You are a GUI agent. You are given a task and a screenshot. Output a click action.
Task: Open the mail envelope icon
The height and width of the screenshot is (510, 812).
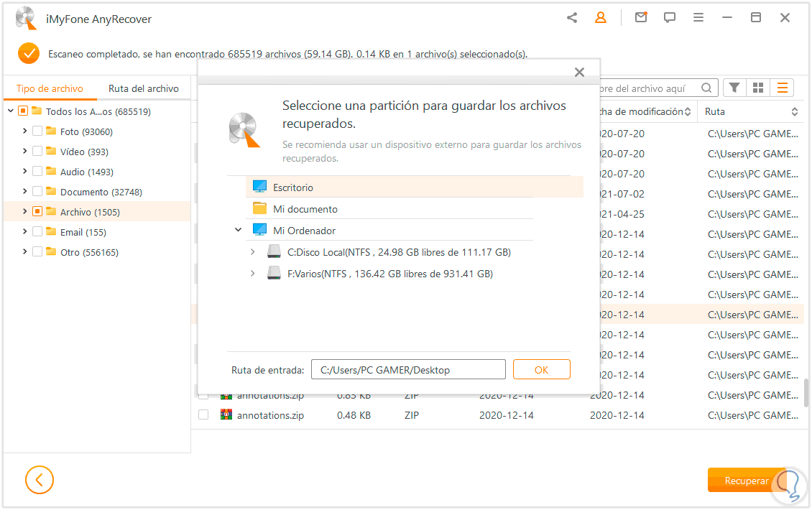point(641,18)
